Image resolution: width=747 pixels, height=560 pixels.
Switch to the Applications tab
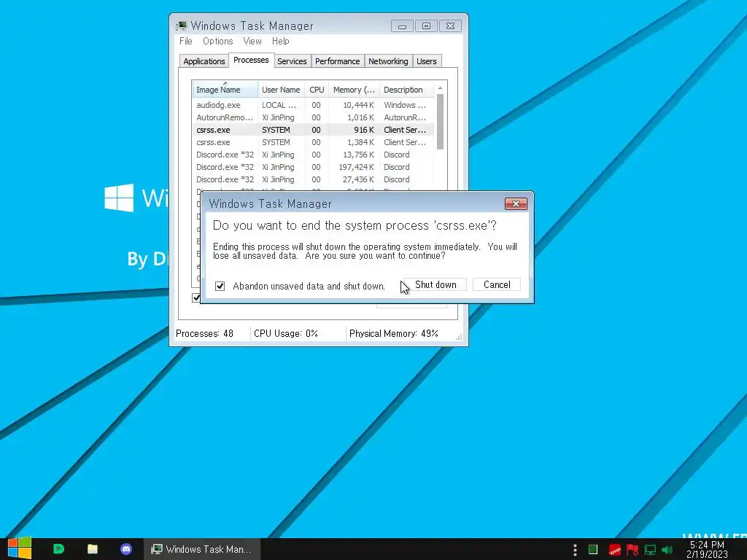click(204, 61)
